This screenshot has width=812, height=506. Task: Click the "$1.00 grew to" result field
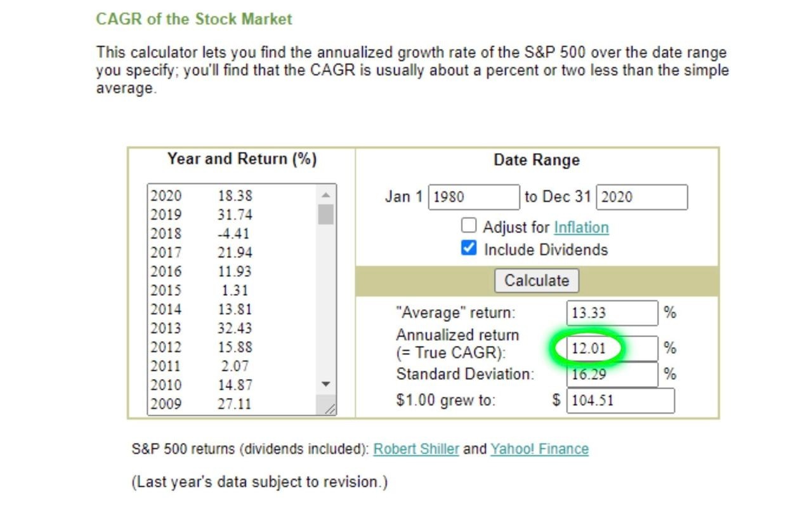(620, 401)
